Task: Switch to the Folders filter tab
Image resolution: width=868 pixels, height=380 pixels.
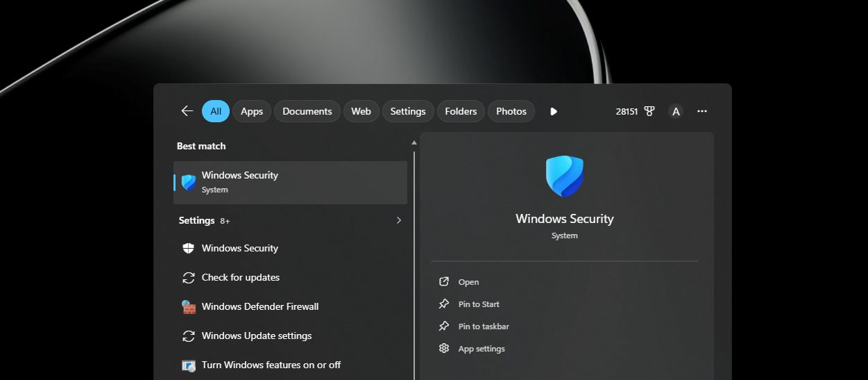Action: point(461,111)
